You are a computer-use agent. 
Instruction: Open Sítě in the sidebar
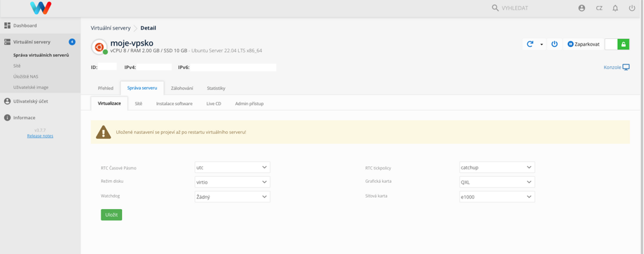[x=17, y=66]
